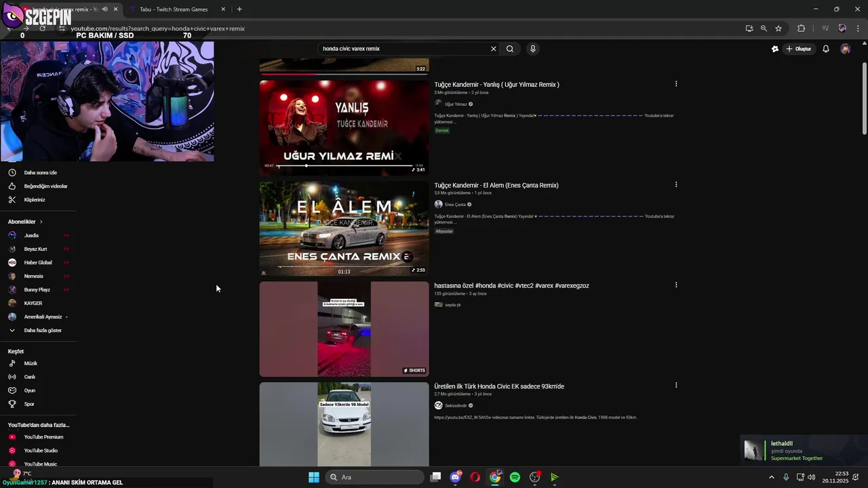Close the Tabu Twitch tab
Image resolution: width=868 pixels, height=488 pixels.
pyautogui.click(x=224, y=9)
